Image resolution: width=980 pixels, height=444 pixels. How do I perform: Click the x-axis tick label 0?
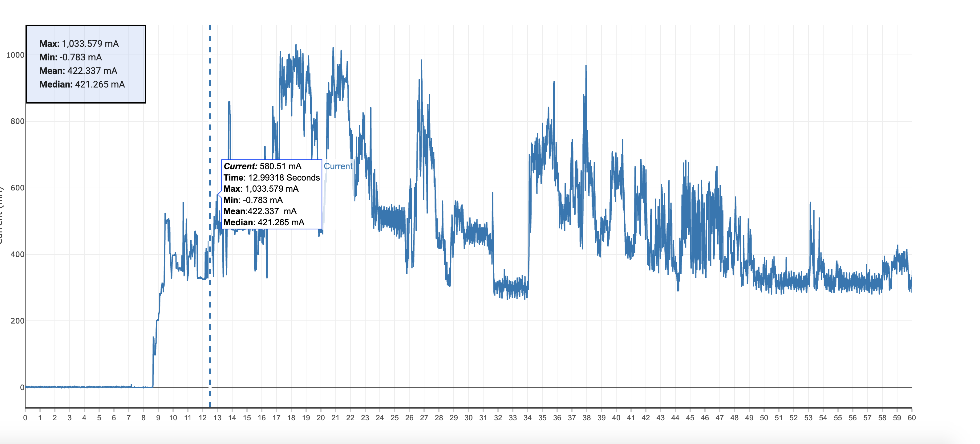pyautogui.click(x=25, y=418)
